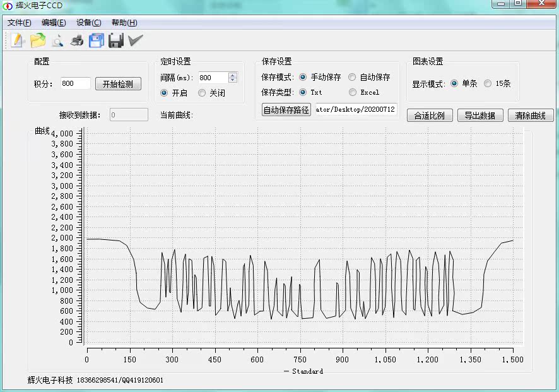Click the printer icon in toolbar
Image resolution: width=559 pixels, height=392 pixels.
coord(76,40)
